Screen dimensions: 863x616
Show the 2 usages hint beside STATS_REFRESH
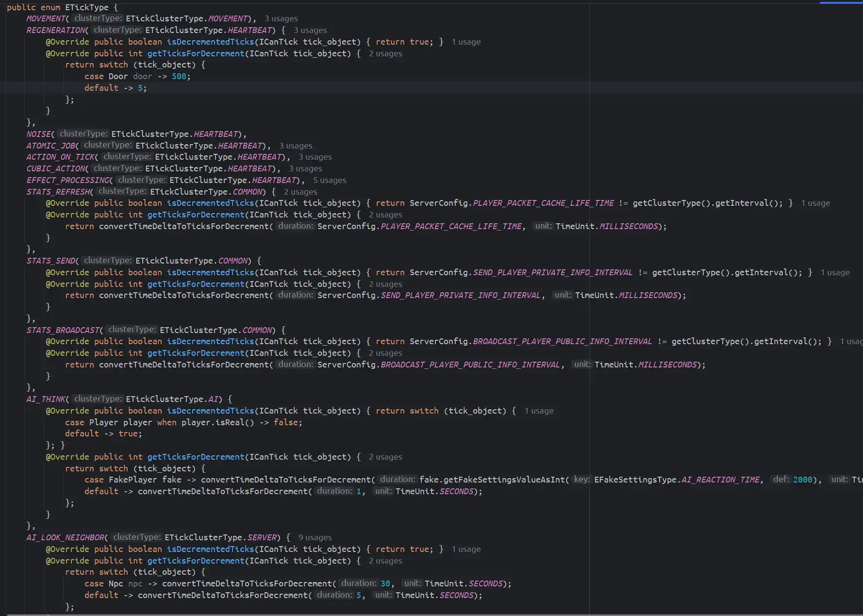coord(300,192)
